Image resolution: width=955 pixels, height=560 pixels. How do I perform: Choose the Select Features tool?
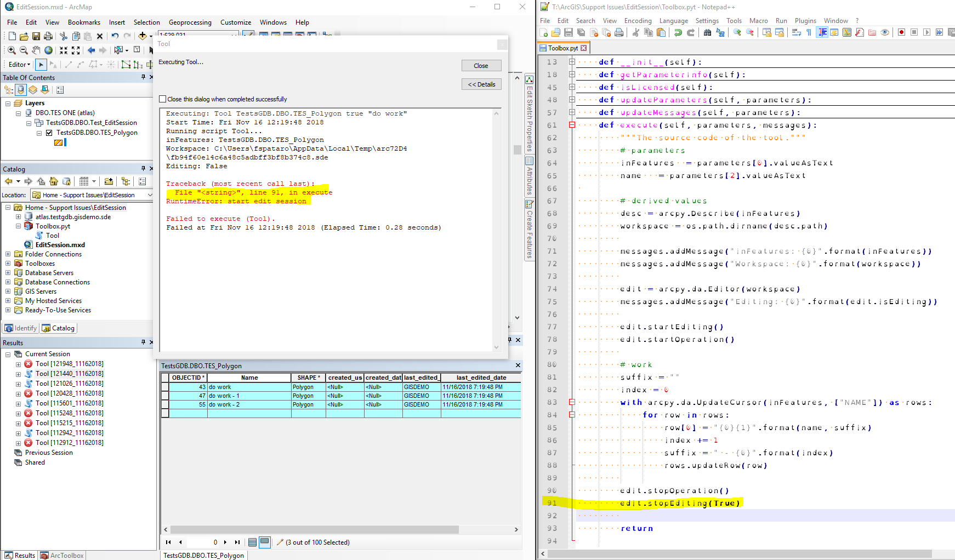(118, 50)
